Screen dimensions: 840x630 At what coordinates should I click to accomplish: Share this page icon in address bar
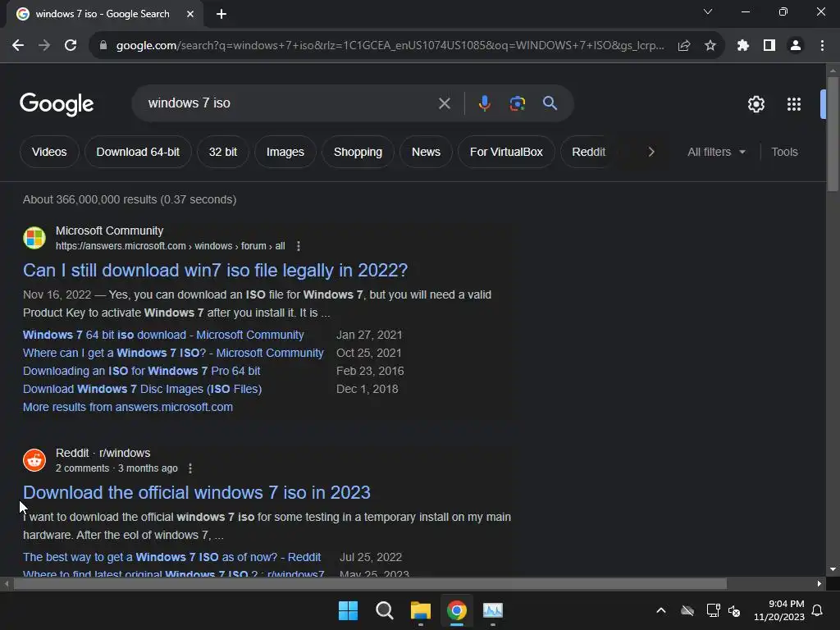[684, 46]
